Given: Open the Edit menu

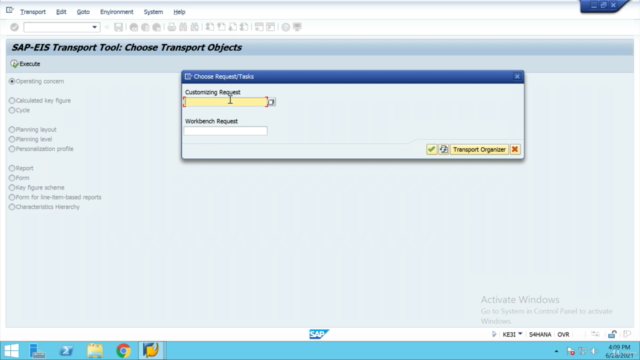Looking at the screenshot, I should (61, 12).
